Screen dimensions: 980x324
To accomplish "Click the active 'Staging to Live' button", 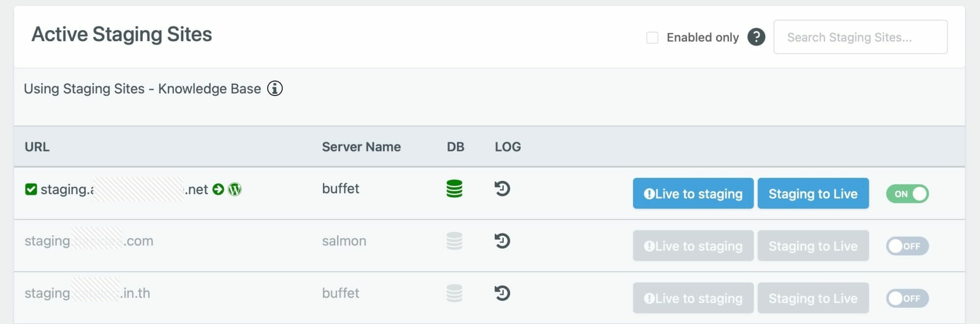I will tap(813, 194).
